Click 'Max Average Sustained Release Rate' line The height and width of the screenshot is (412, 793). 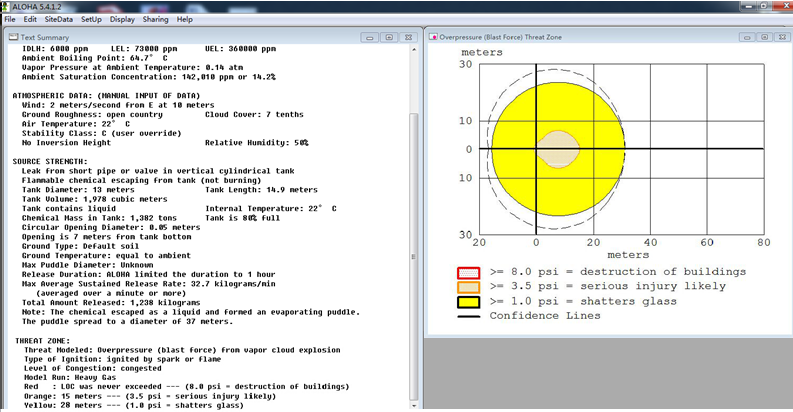point(149,284)
